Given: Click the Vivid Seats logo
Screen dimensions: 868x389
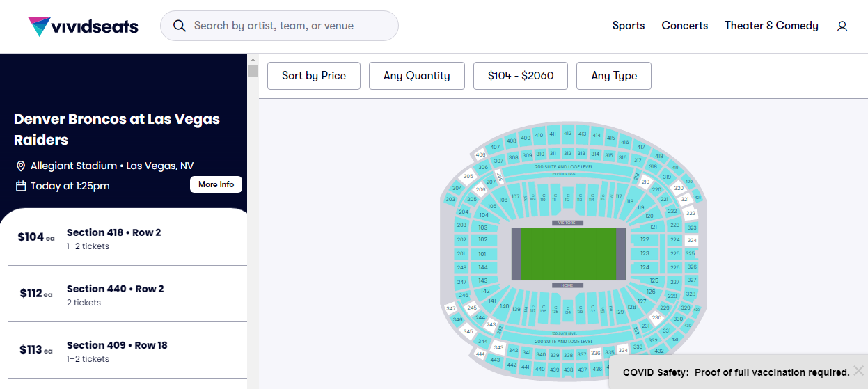Looking at the screenshot, I should pyautogui.click(x=83, y=26).
